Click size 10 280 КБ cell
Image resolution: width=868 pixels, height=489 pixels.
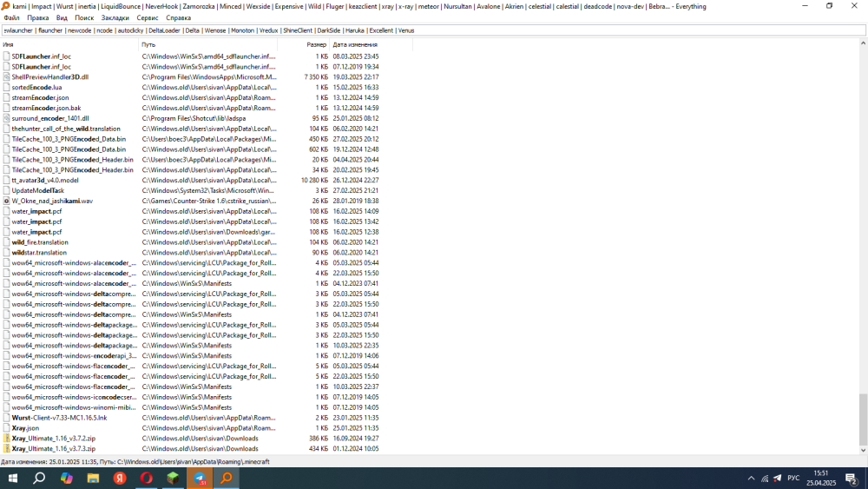[x=314, y=181]
